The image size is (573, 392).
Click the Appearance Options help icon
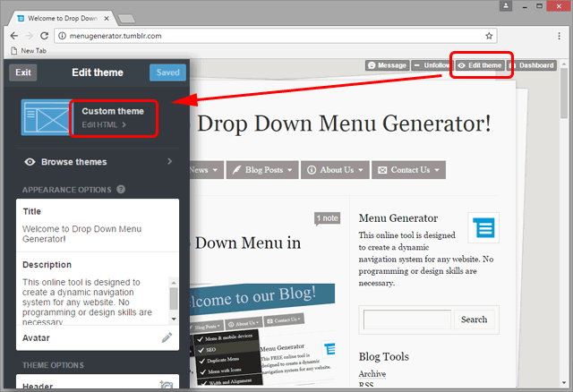click(x=121, y=190)
